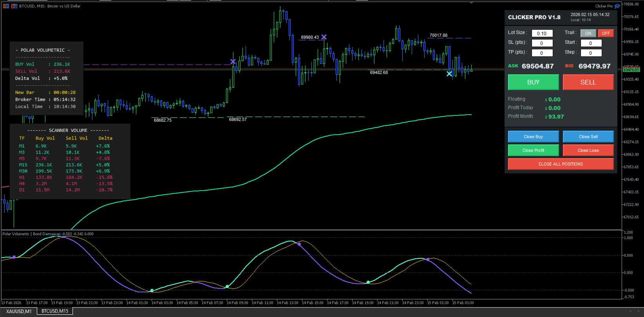This screenshot has height=317, width=644.
Task: Switch Trail to OFF
Action: tap(606, 33)
